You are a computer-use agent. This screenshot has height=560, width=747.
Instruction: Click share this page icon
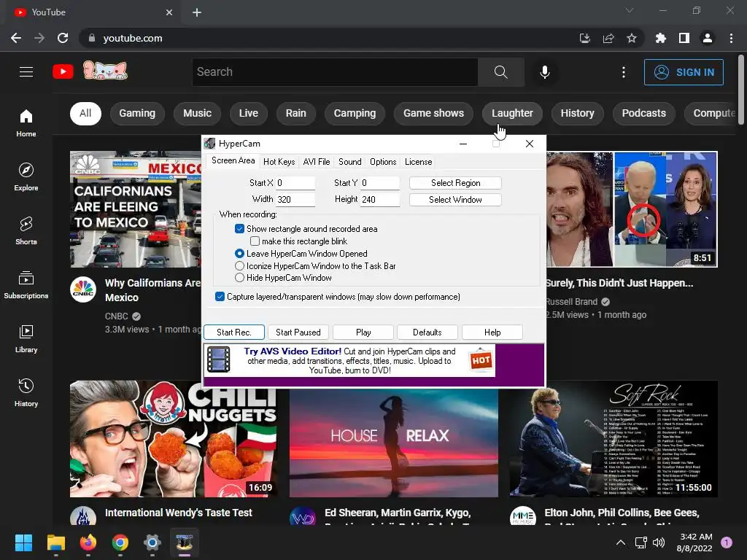(x=608, y=38)
